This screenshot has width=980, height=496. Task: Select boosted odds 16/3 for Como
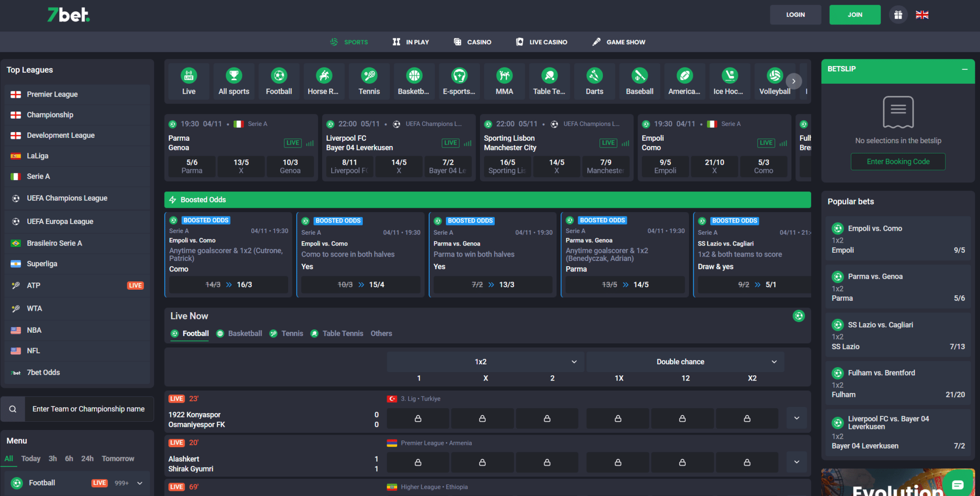[228, 285]
